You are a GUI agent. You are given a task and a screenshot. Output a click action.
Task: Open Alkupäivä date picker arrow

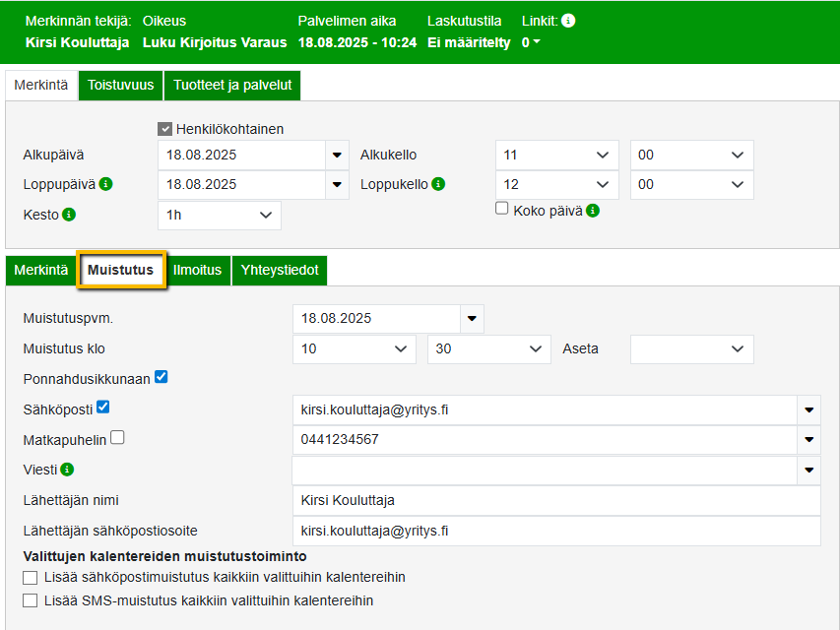(337, 155)
